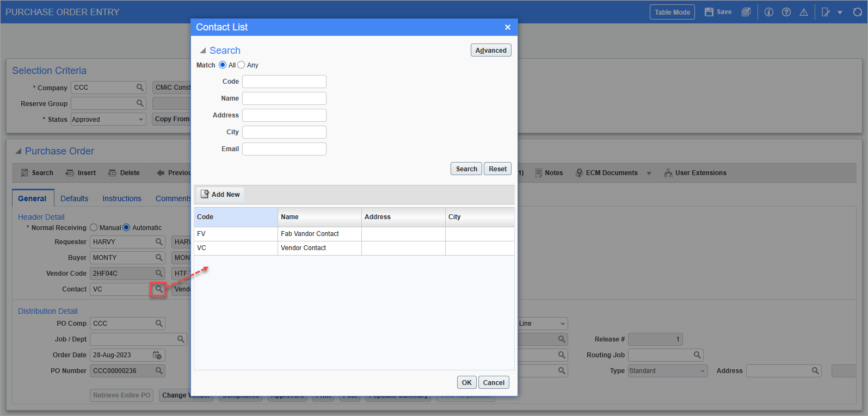The image size is (868, 416).
Task: Open the Line dropdown behind dialog
Action: 543,323
